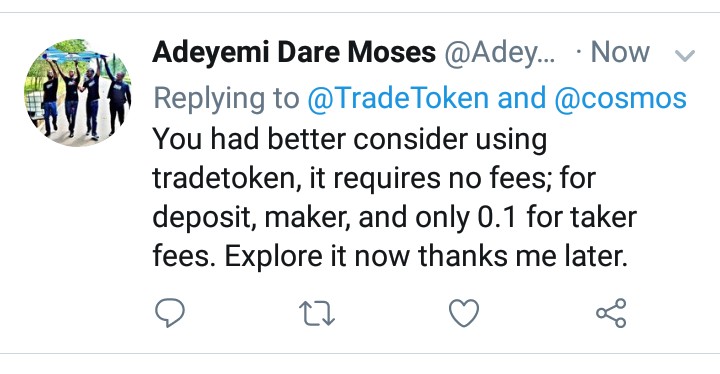Image resolution: width=720 pixels, height=374 pixels.
Task: Open tweet details by clicking 'You had better consider using'
Action: tap(350, 139)
